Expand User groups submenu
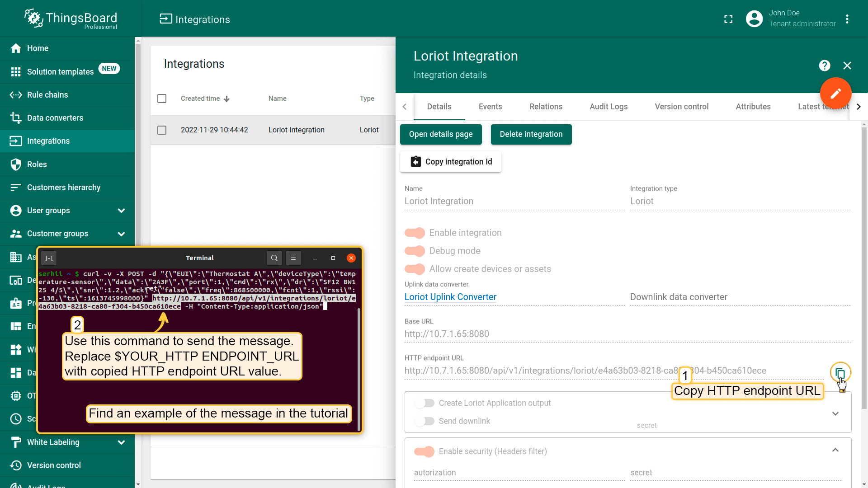 point(121,211)
